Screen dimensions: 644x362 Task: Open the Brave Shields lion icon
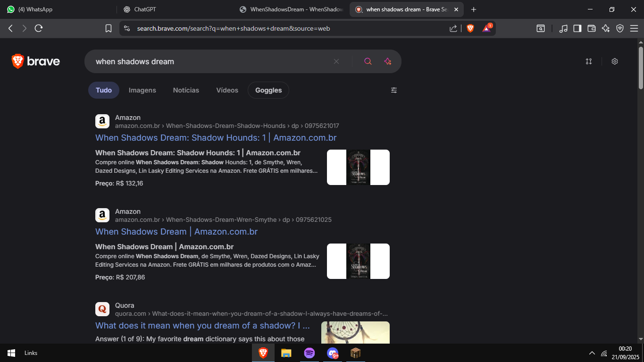[x=470, y=28]
